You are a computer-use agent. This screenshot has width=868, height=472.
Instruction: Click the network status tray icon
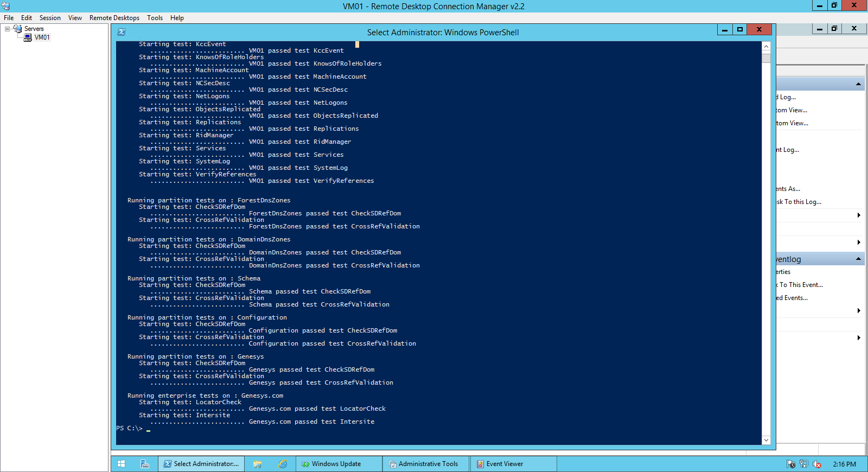(x=804, y=464)
